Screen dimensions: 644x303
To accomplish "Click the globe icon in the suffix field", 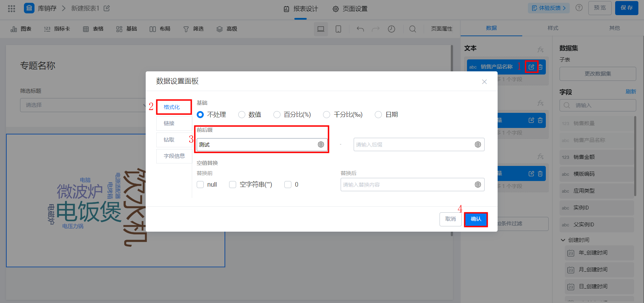I will coord(478,144).
